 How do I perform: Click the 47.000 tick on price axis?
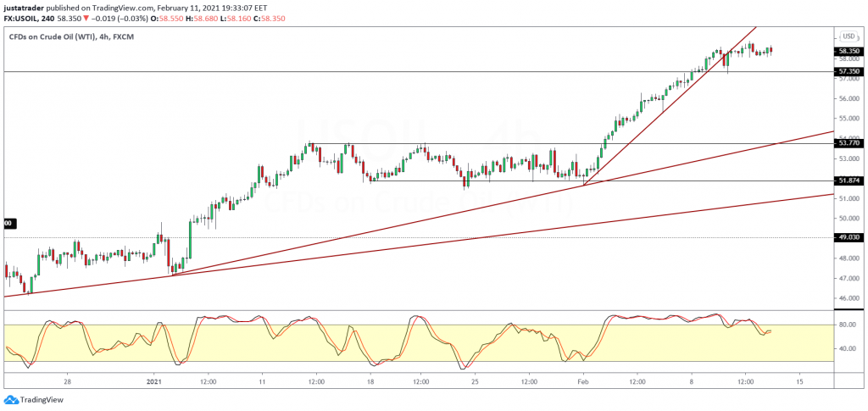coord(849,278)
